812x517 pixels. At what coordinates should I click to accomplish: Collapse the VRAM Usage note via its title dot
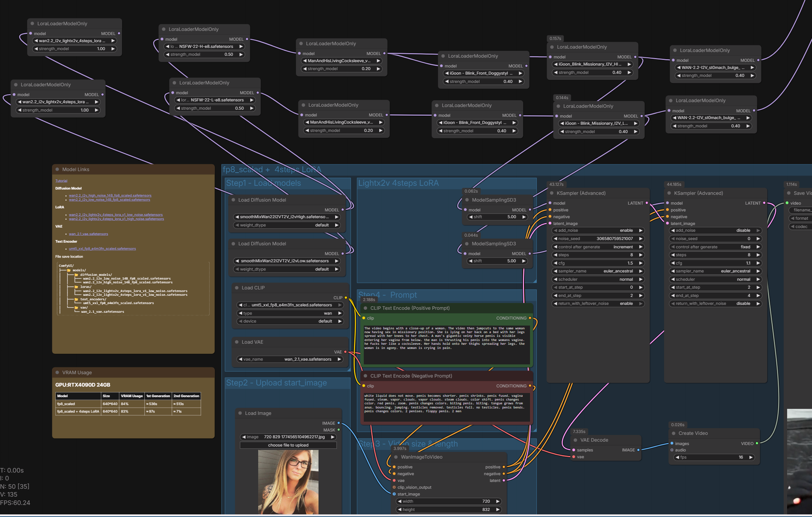(57, 373)
